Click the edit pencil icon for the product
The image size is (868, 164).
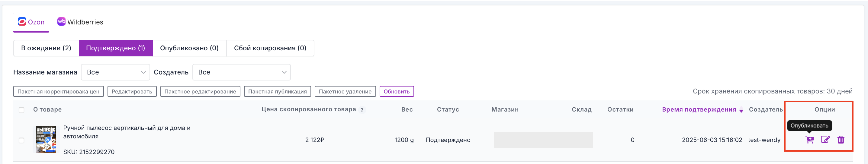click(825, 140)
